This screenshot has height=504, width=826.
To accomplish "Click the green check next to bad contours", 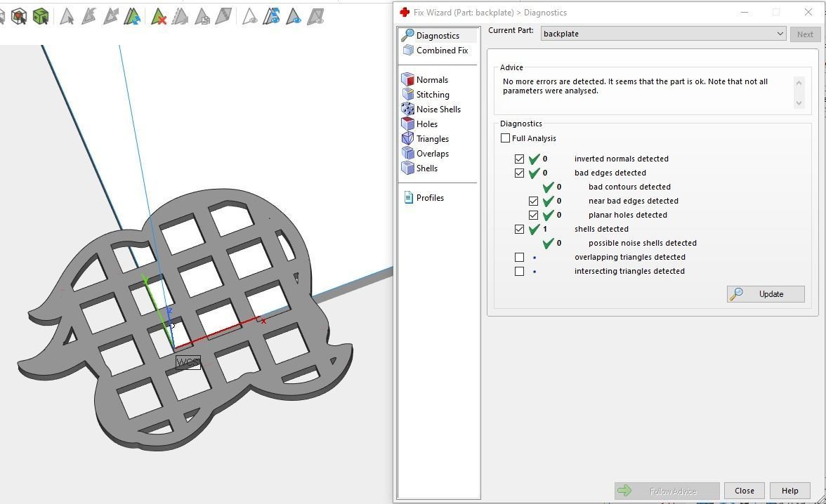I will coord(549,187).
